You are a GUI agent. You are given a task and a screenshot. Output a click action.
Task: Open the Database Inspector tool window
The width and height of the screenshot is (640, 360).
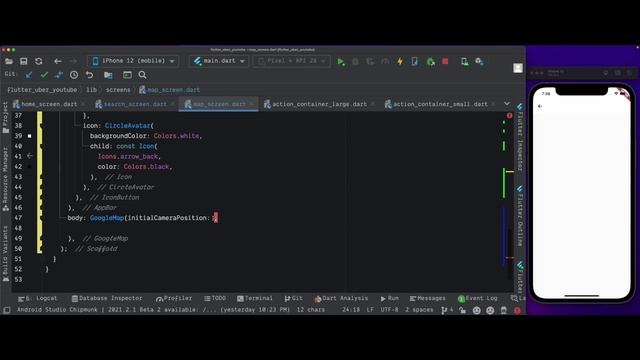pos(107,298)
